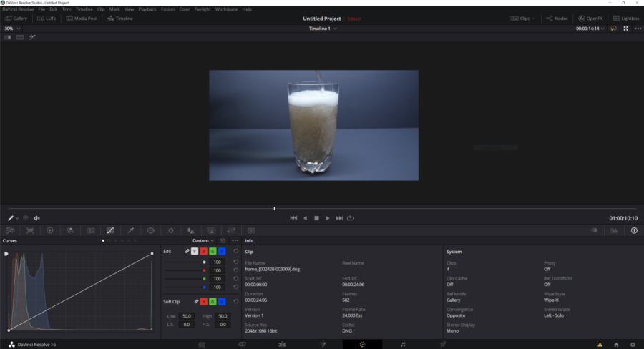Screen dimensions: 644x349
Task: Open the Fusion menu
Action: click(x=167, y=9)
